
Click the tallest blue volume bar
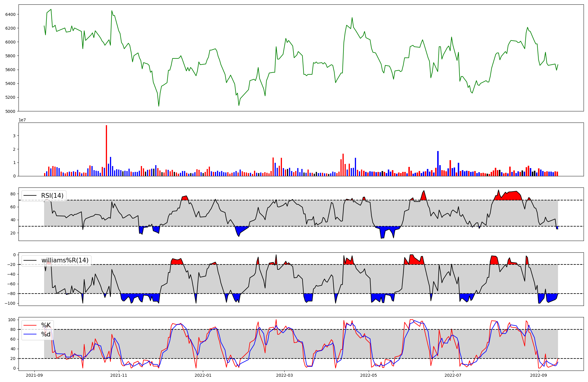click(x=438, y=163)
